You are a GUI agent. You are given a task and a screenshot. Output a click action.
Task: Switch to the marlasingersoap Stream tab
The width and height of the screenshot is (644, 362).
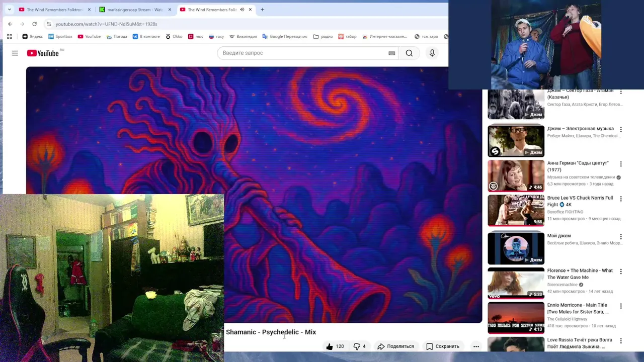click(135, 10)
